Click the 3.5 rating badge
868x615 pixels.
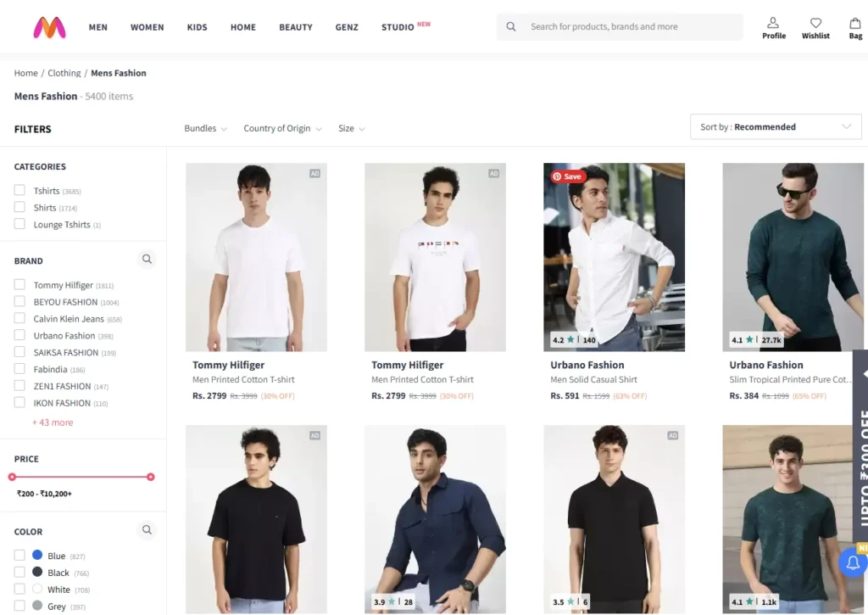coord(570,601)
